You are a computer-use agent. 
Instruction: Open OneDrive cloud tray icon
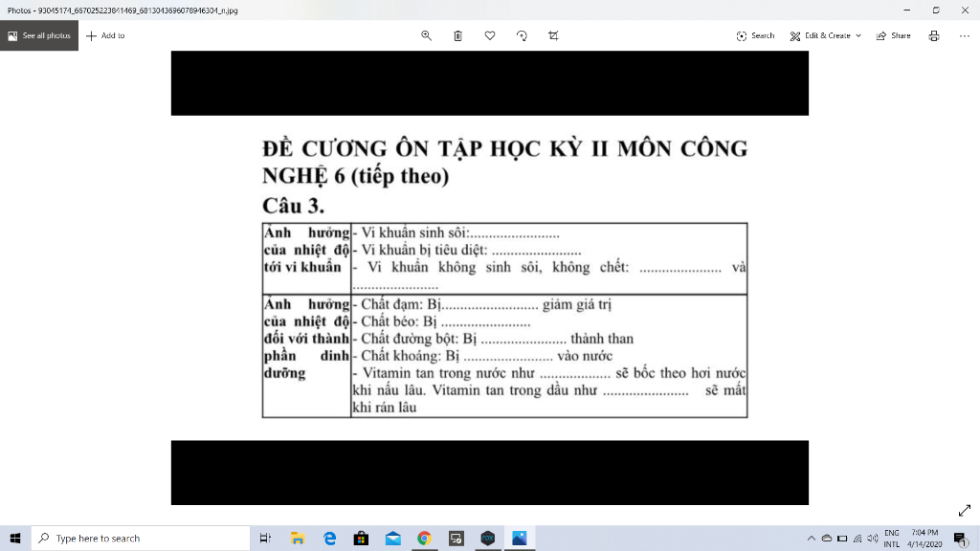[x=827, y=538]
